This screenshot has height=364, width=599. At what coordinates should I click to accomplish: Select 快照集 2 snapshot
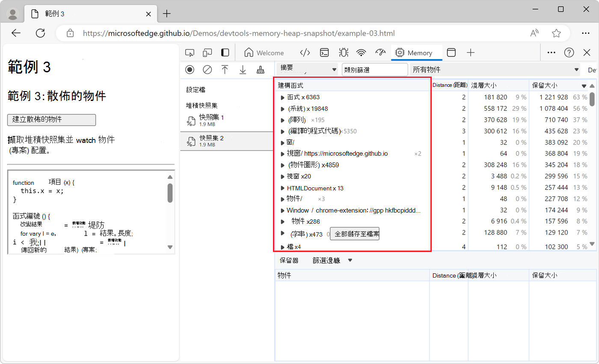click(227, 141)
